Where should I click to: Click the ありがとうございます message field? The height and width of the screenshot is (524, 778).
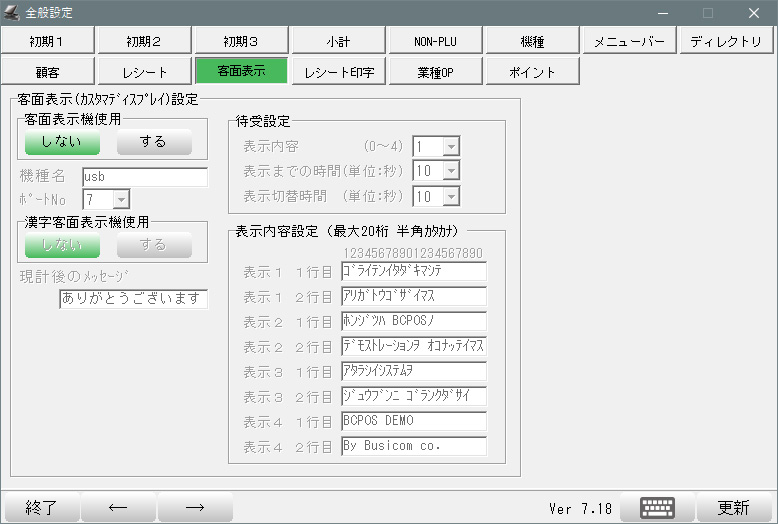(x=133, y=298)
